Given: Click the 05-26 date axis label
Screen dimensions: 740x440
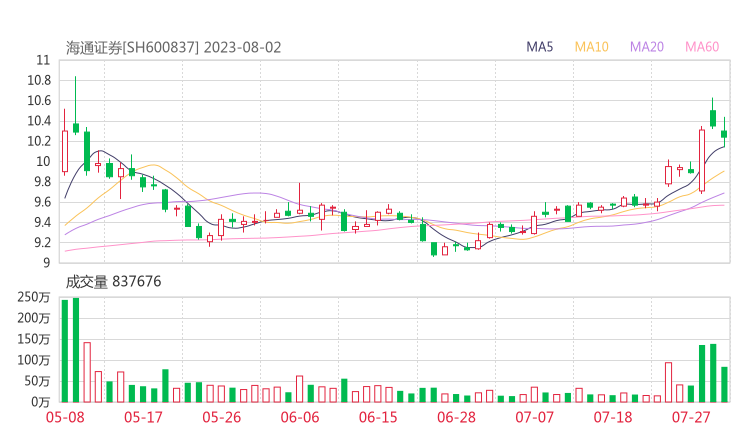Looking at the screenshot, I should (222, 417).
